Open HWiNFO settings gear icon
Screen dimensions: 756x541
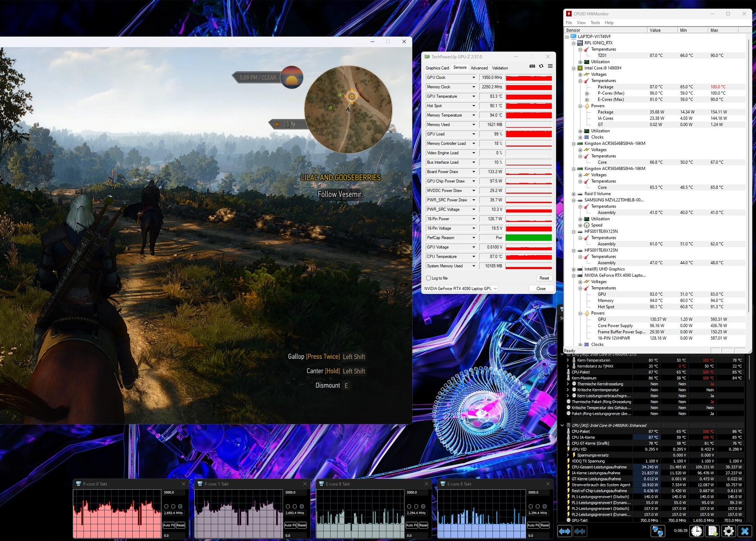(x=729, y=532)
